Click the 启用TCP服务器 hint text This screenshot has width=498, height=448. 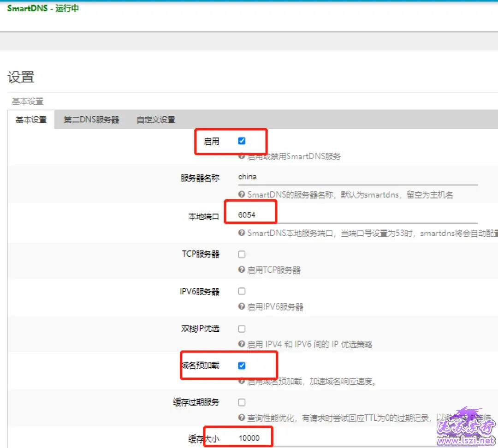click(274, 270)
